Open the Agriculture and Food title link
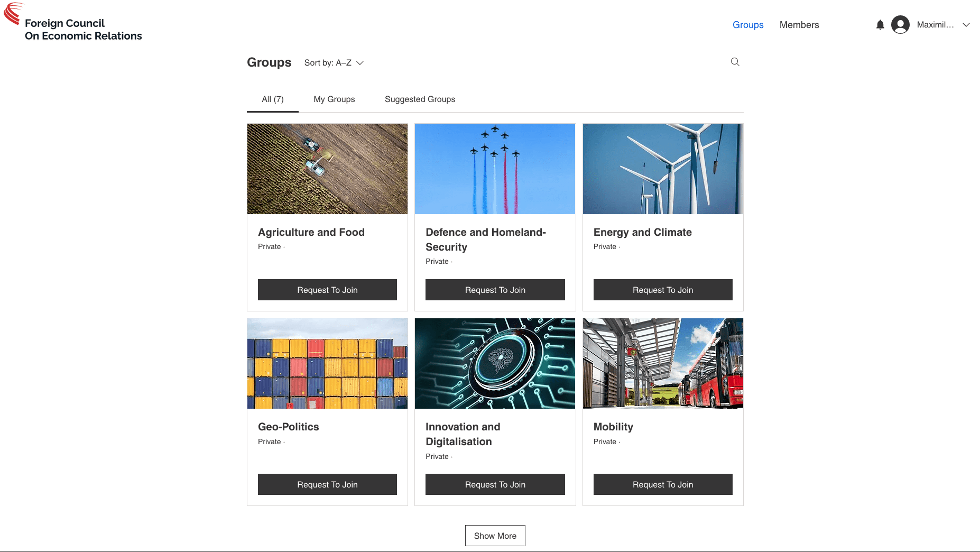 pyautogui.click(x=311, y=232)
